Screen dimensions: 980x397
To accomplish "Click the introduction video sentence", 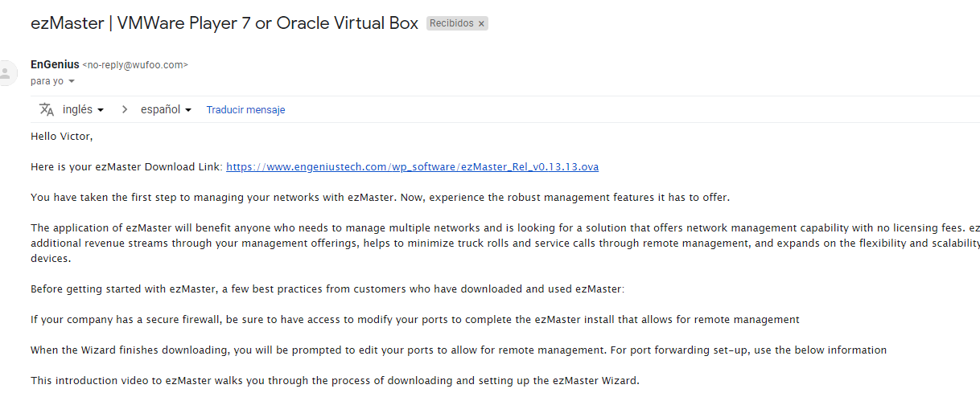I will (x=335, y=381).
